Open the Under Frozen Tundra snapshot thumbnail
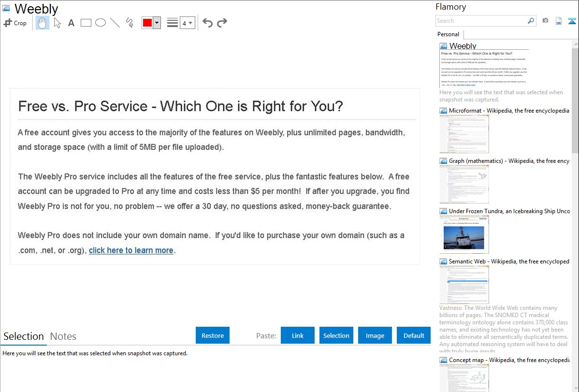This screenshot has height=392, width=579. (x=464, y=234)
